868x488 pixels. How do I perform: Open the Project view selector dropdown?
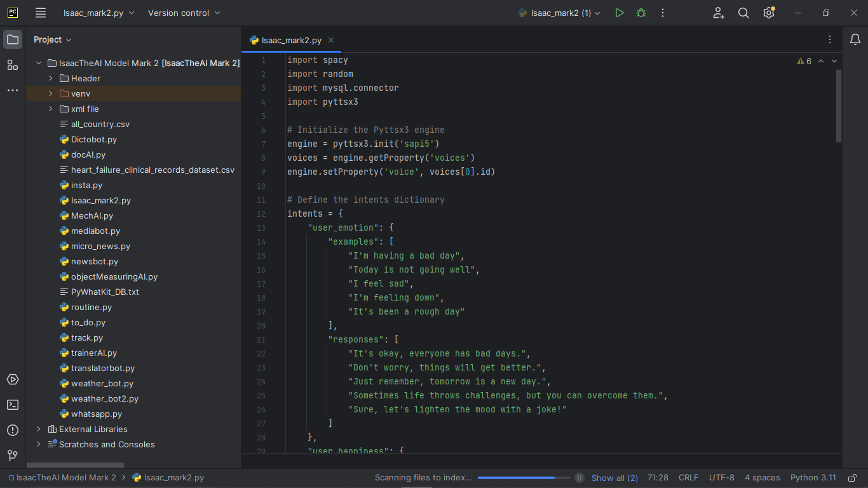52,39
